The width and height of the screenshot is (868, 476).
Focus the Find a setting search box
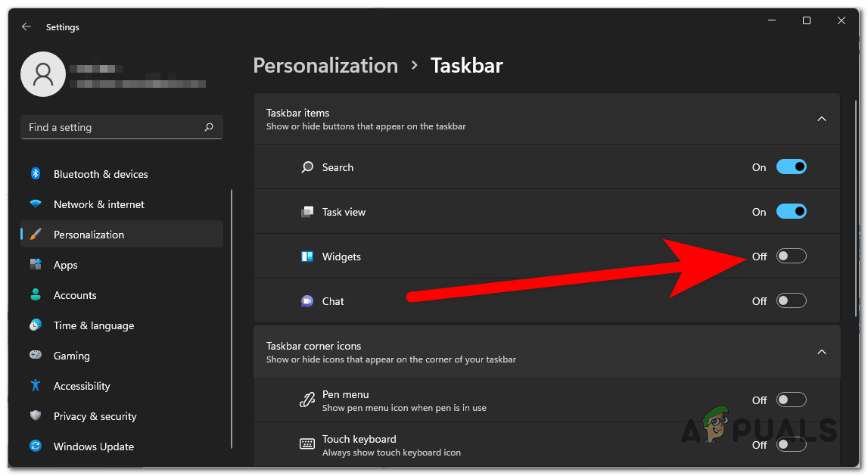pos(114,127)
